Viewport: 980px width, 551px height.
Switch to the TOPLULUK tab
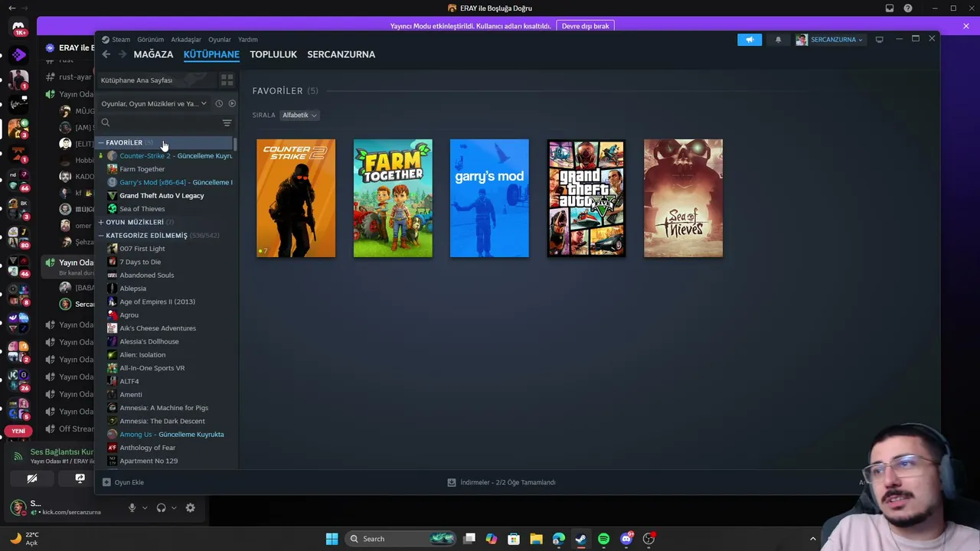(x=273, y=54)
